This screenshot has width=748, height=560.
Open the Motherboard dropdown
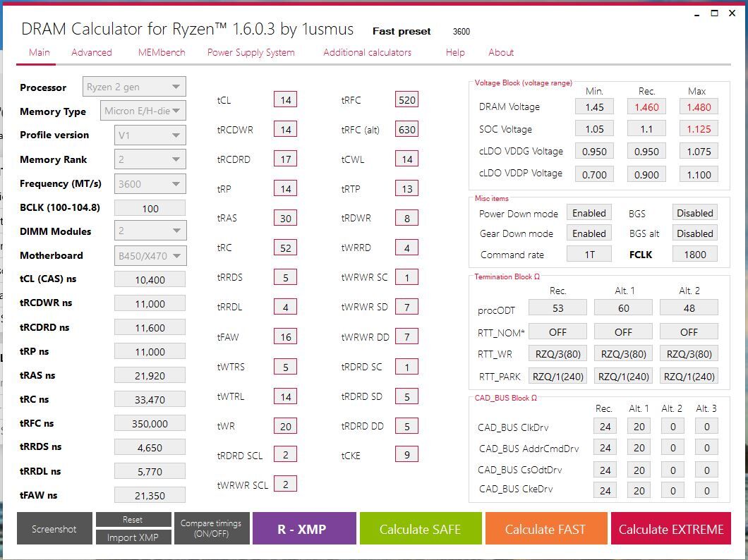[x=150, y=256]
